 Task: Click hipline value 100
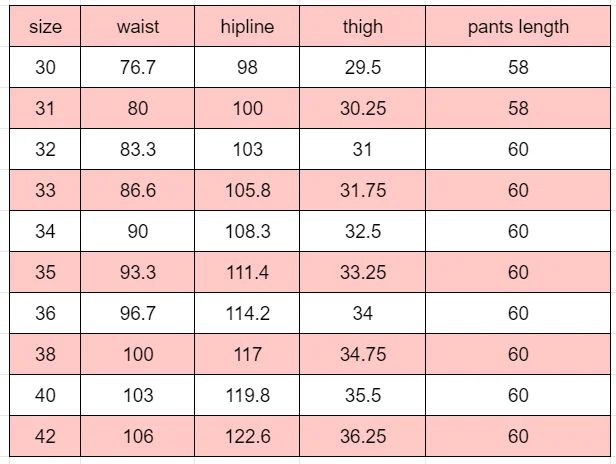(x=247, y=109)
